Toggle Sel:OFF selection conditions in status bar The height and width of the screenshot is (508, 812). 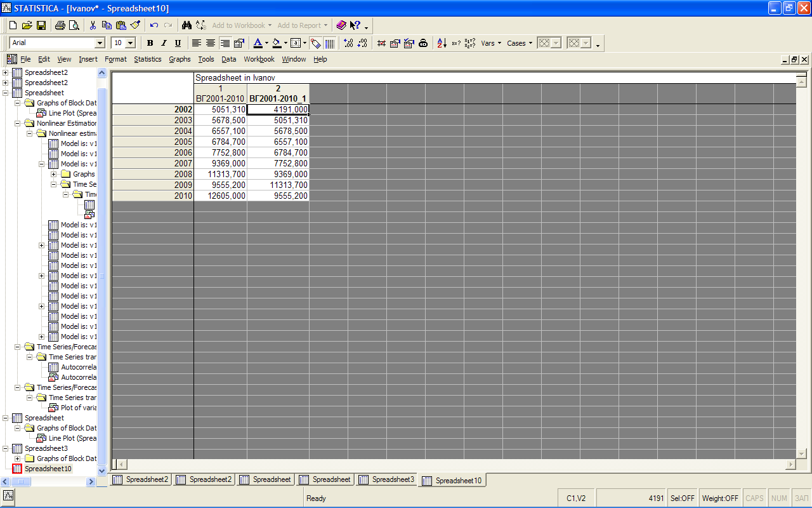pos(682,498)
